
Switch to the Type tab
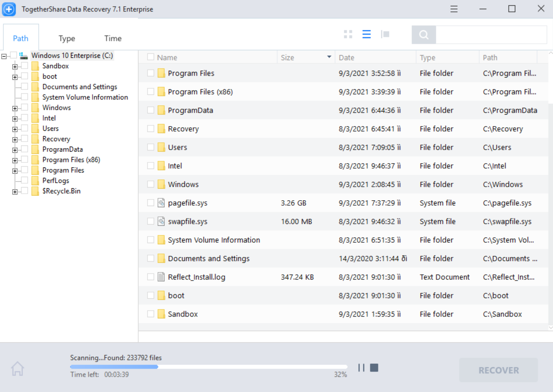(67, 38)
